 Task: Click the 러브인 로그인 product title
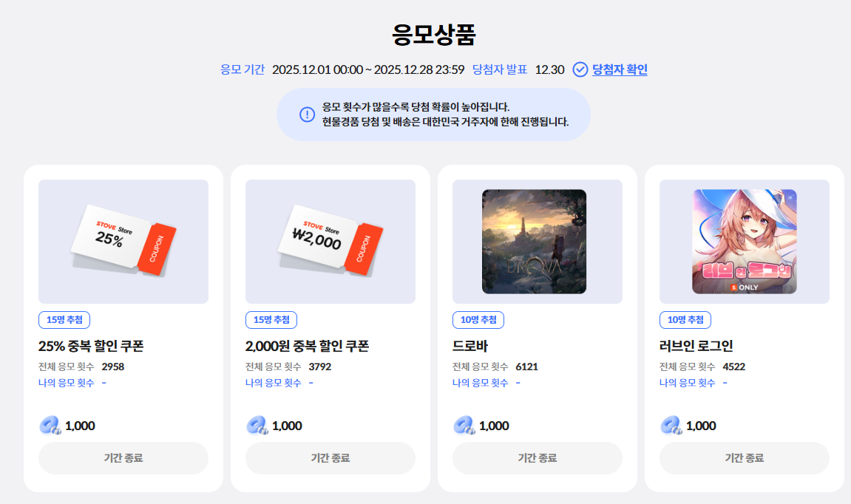[x=696, y=346]
